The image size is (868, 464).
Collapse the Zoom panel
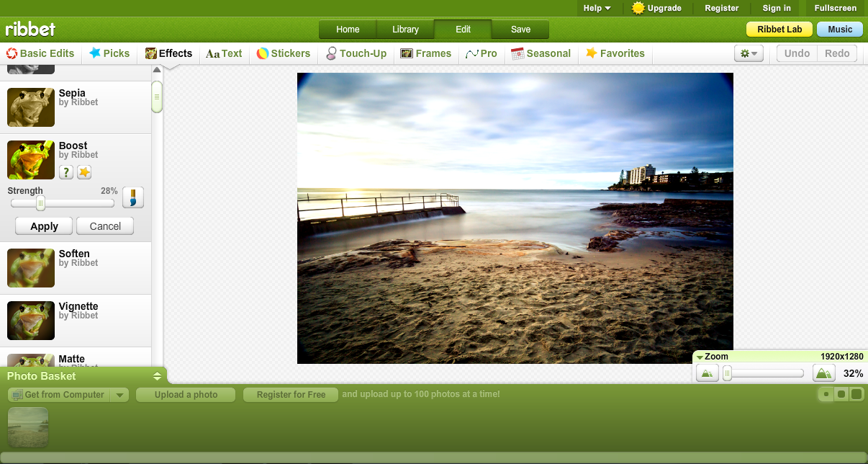point(700,357)
